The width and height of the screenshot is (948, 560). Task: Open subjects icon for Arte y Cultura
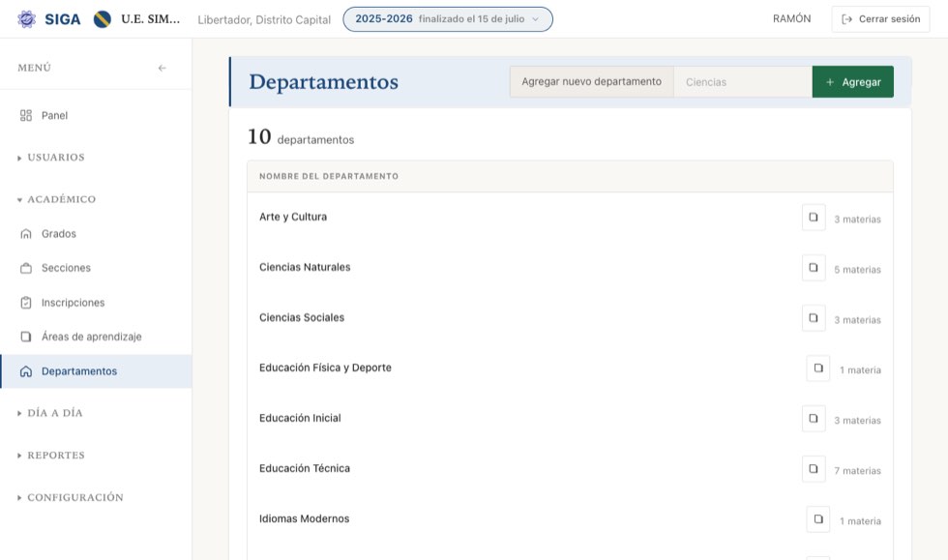click(x=814, y=217)
